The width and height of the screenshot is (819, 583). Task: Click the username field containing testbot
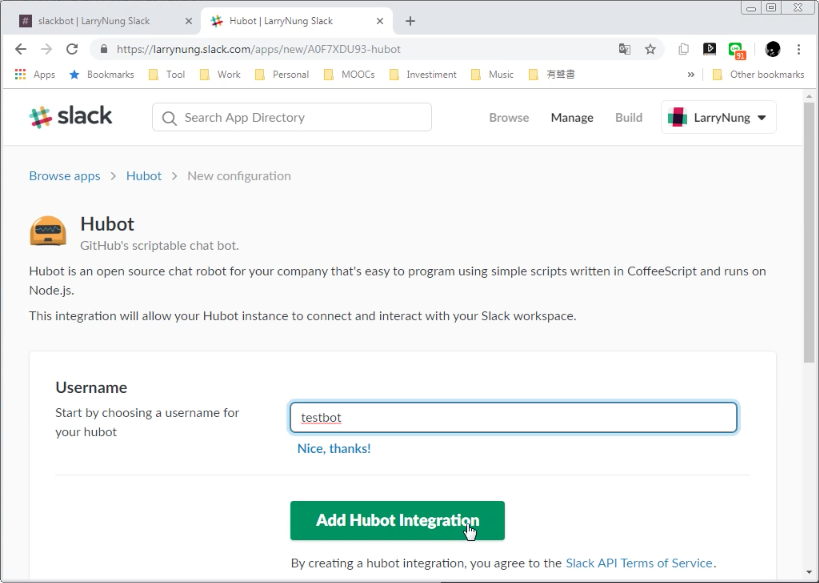click(x=513, y=417)
